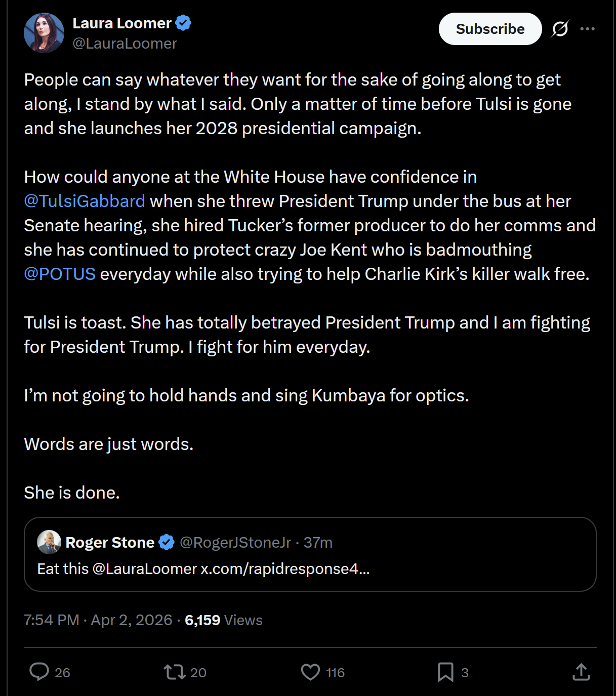The width and height of the screenshot is (616, 696).
Task: Click Laura Loomer's blue verified badge
Action: [183, 23]
